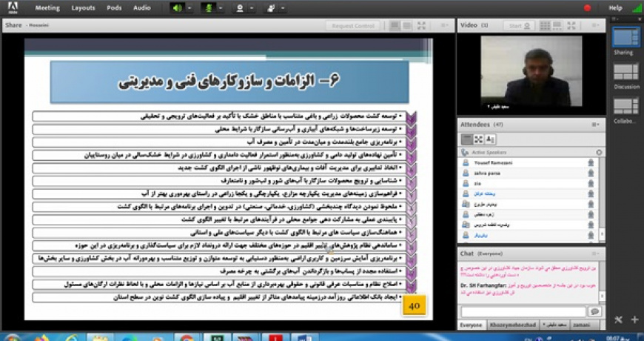The height and width of the screenshot is (341, 644).
Task: Switch to the Everyone chat tab
Action: 471,325
